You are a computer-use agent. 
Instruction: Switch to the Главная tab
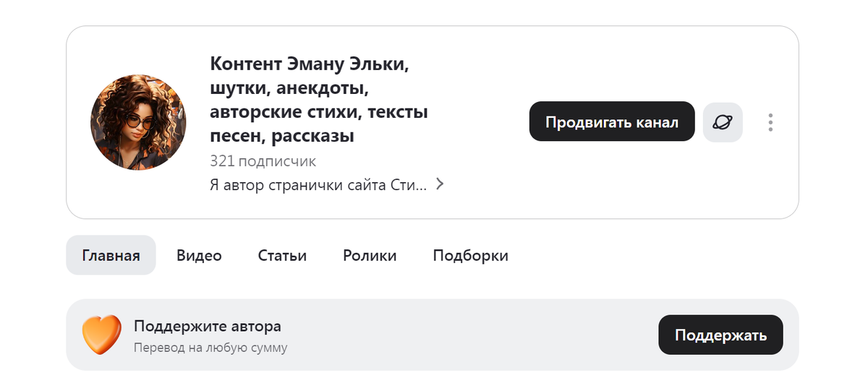point(111,255)
